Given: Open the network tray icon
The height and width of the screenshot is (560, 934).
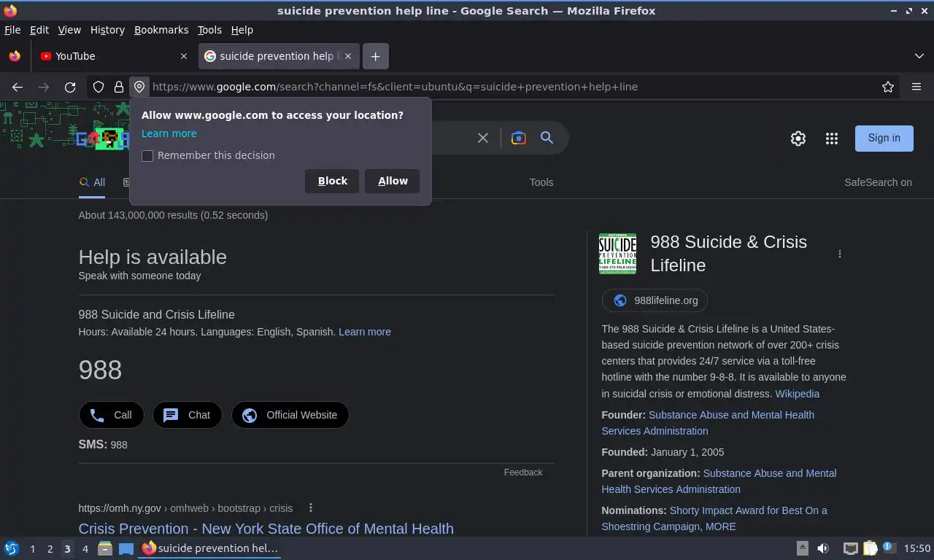Looking at the screenshot, I should [850, 548].
